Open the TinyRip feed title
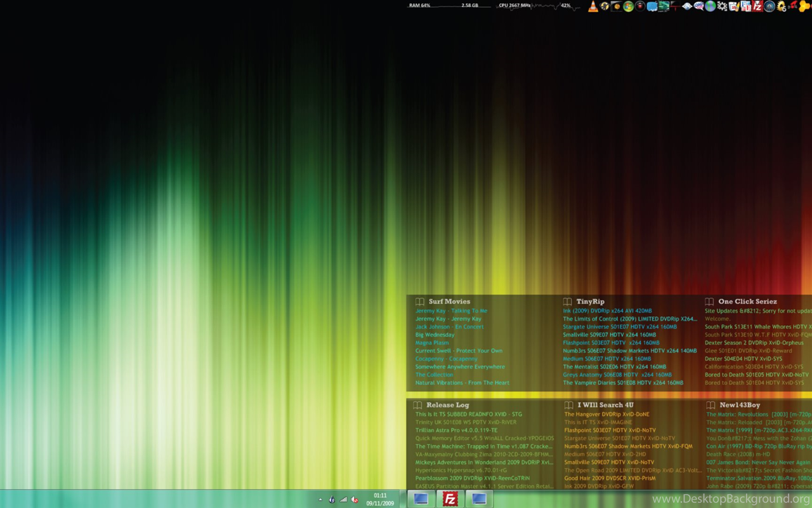Screen dimensions: 812x508 point(591,302)
